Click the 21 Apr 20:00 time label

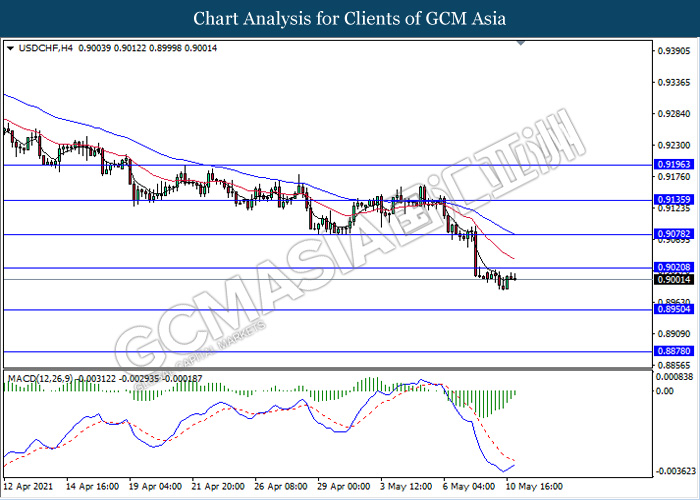tap(218, 486)
